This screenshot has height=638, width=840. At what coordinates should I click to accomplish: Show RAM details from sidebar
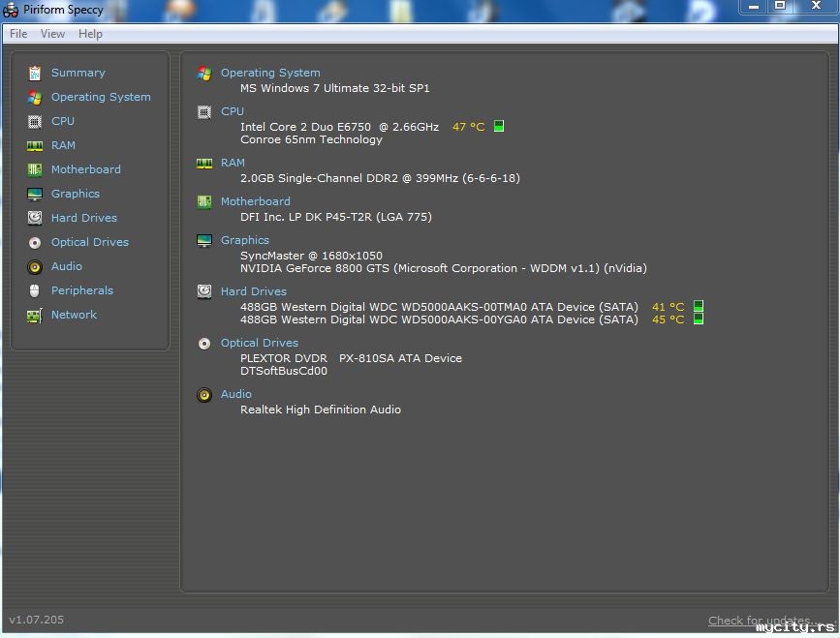63,145
